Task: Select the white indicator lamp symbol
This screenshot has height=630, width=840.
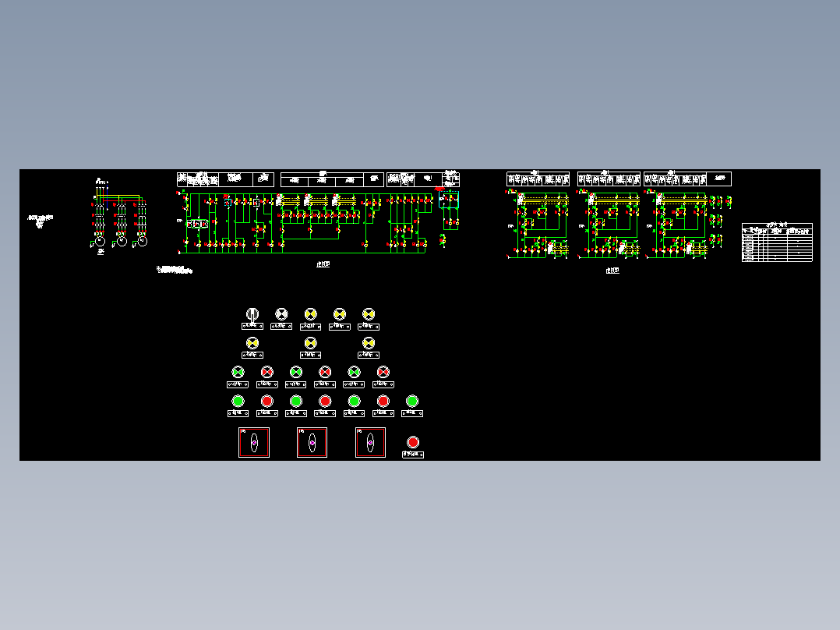Action: [x=281, y=314]
